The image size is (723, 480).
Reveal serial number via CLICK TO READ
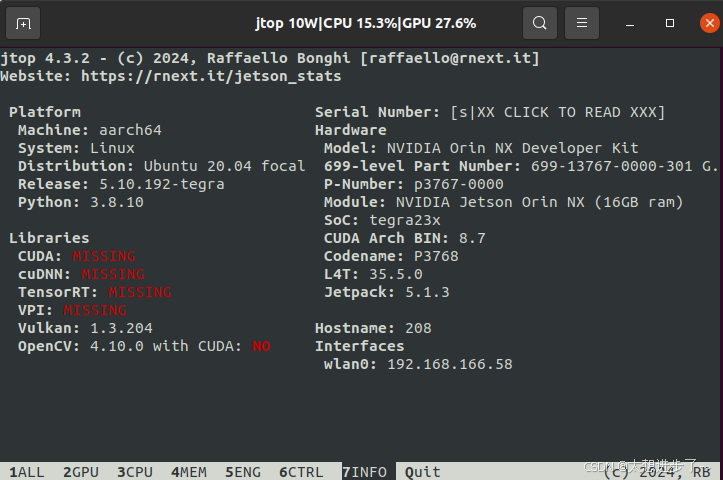pyautogui.click(x=558, y=113)
